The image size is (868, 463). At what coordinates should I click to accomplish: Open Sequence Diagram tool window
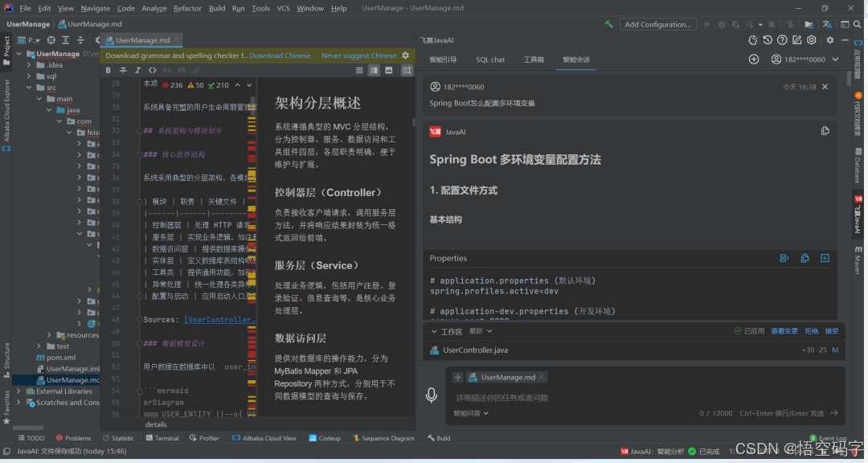383,438
